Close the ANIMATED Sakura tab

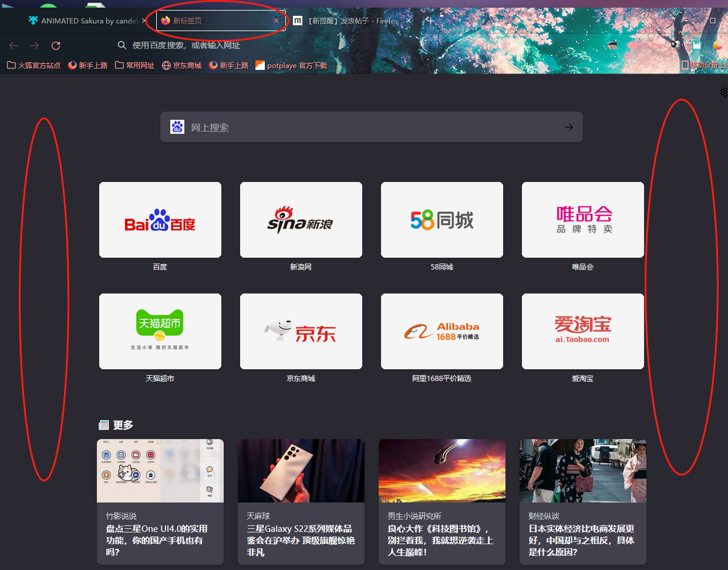click(x=144, y=21)
